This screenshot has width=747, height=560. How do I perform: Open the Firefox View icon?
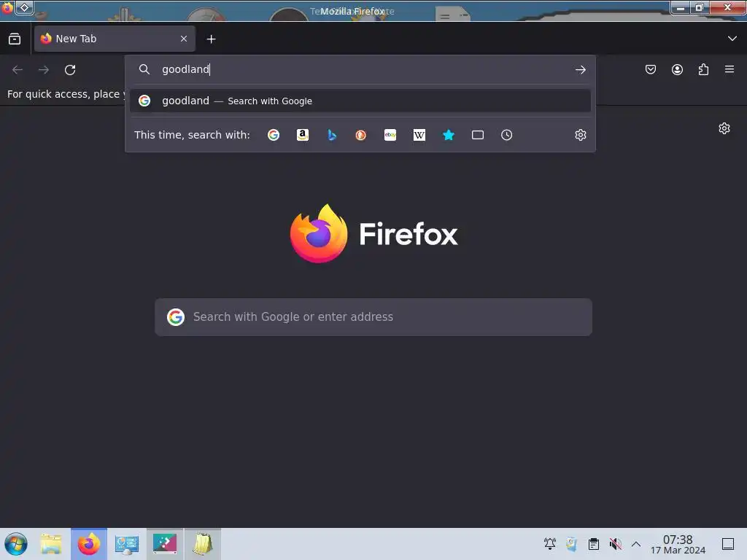click(15, 39)
